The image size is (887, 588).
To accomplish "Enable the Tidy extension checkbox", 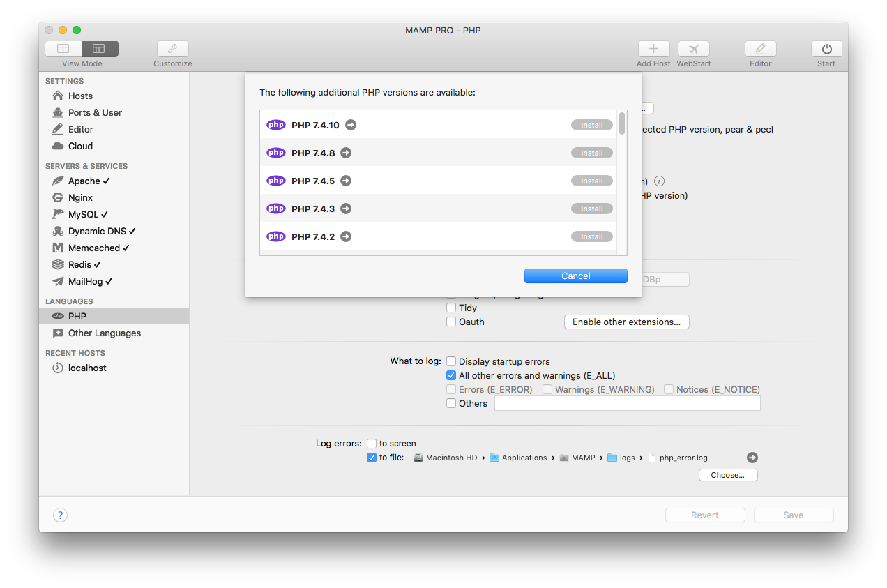I will point(450,308).
